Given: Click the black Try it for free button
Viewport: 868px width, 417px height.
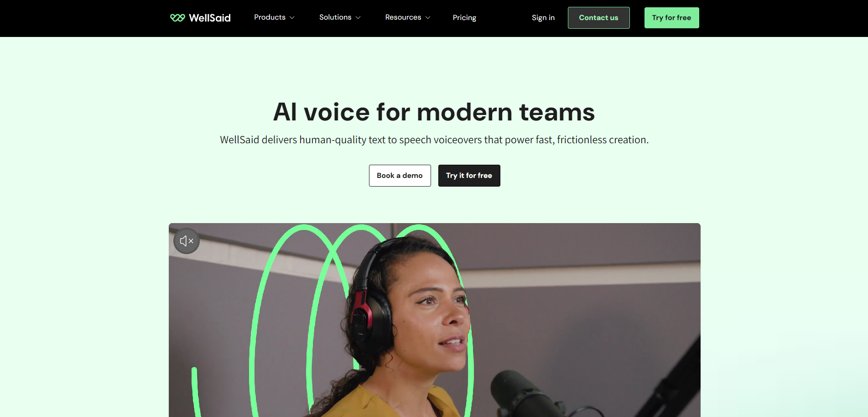Looking at the screenshot, I should coord(469,176).
